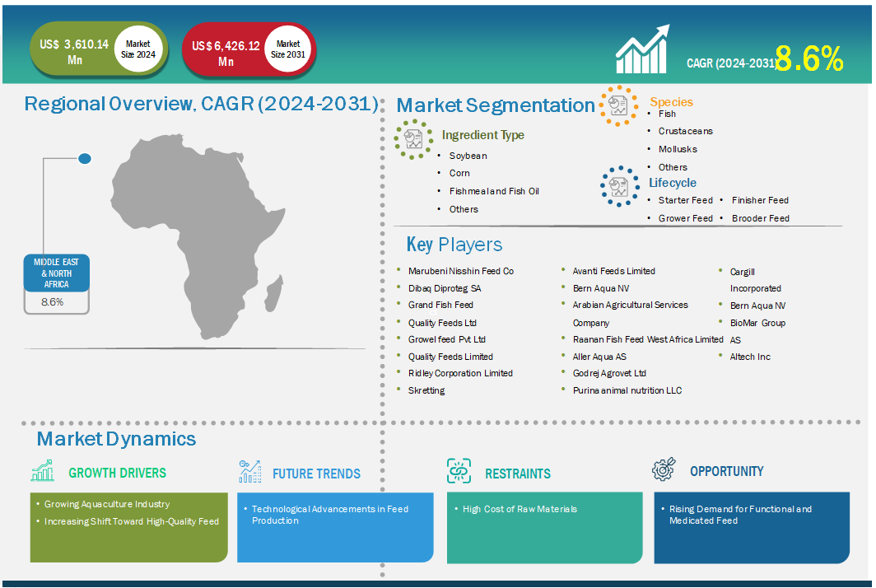Click Godrej Agrovet Ltd
Image resolution: width=876 pixels, height=588 pixels.
609,373
